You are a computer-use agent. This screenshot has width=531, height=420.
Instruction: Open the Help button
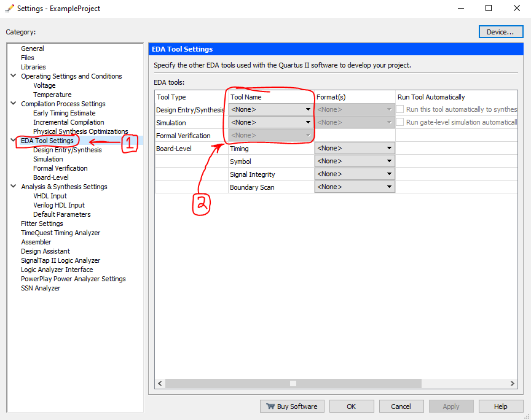point(500,406)
